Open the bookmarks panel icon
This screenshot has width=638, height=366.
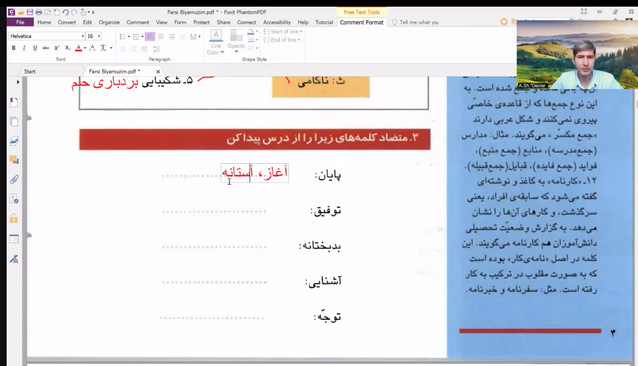(x=14, y=102)
